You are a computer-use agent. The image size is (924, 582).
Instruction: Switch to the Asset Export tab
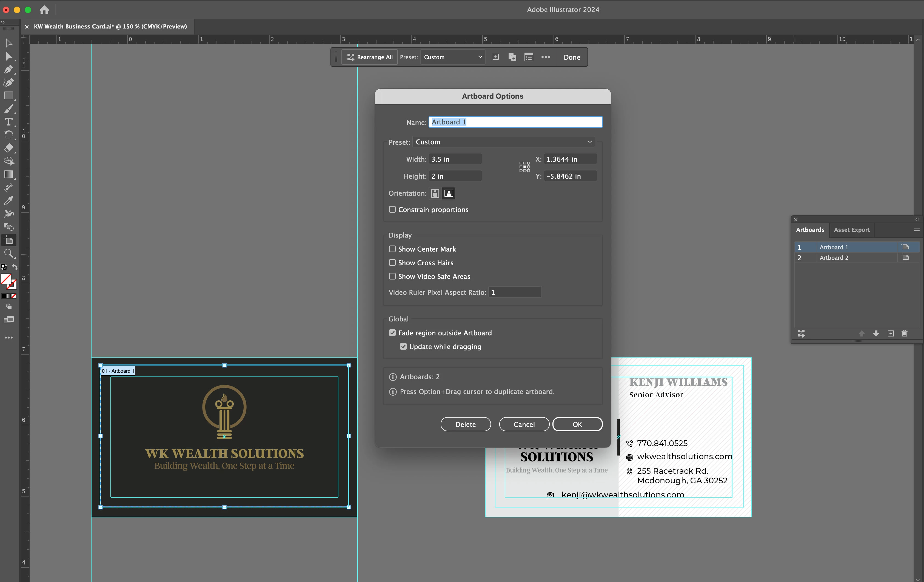851,230
